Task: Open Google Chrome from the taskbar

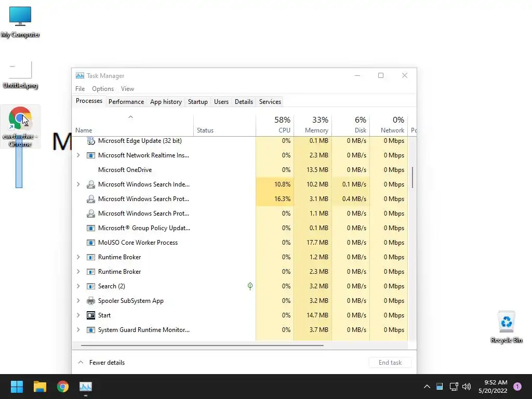Action: [63, 387]
